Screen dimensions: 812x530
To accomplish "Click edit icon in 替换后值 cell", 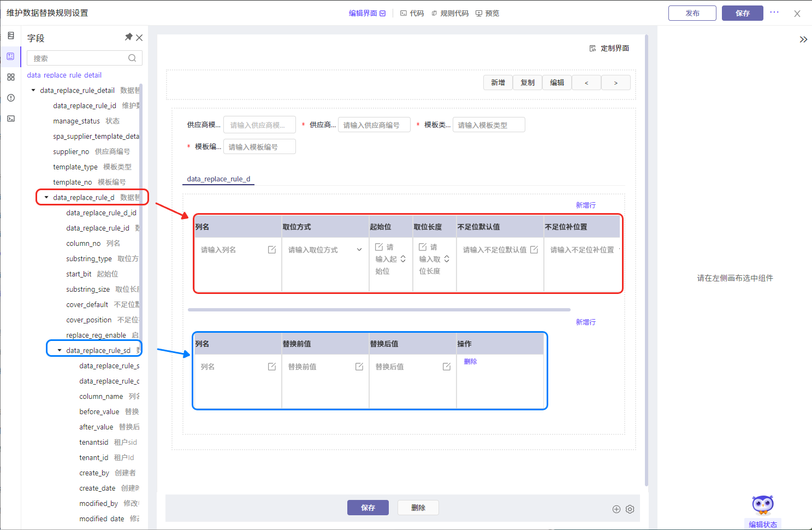I will pos(447,367).
